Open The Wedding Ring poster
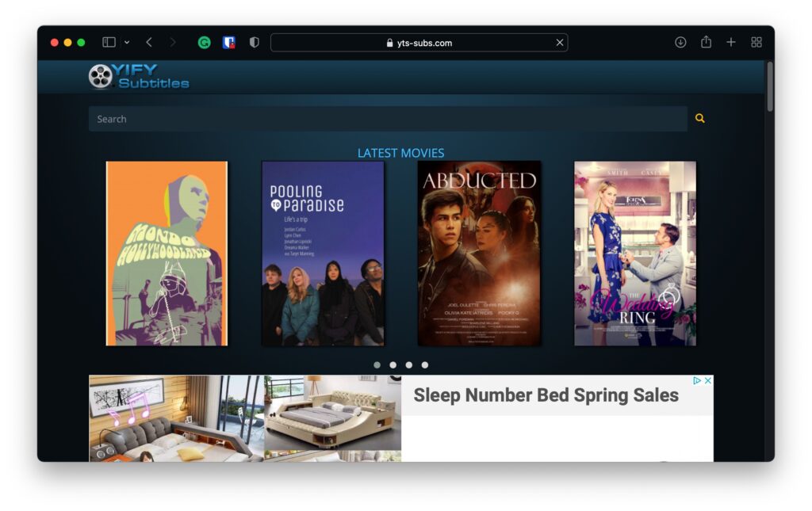 pos(635,254)
